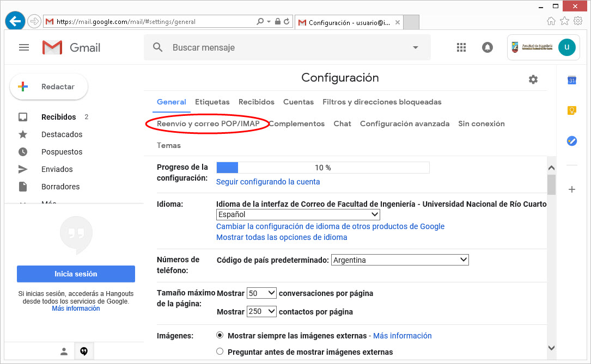The width and height of the screenshot is (591, 364).
Task: Open the Chat settings tab
Action: coord(342,124)
